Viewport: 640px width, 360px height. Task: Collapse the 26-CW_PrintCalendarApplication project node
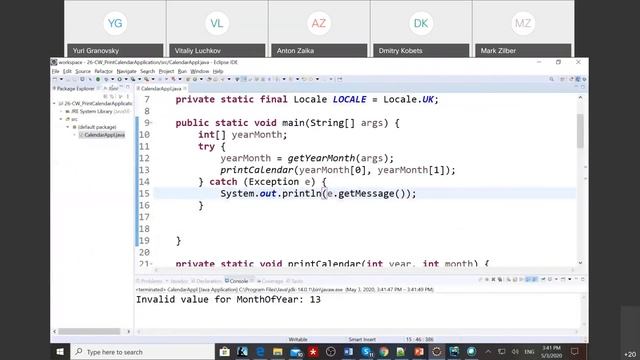tap(55, 104)
